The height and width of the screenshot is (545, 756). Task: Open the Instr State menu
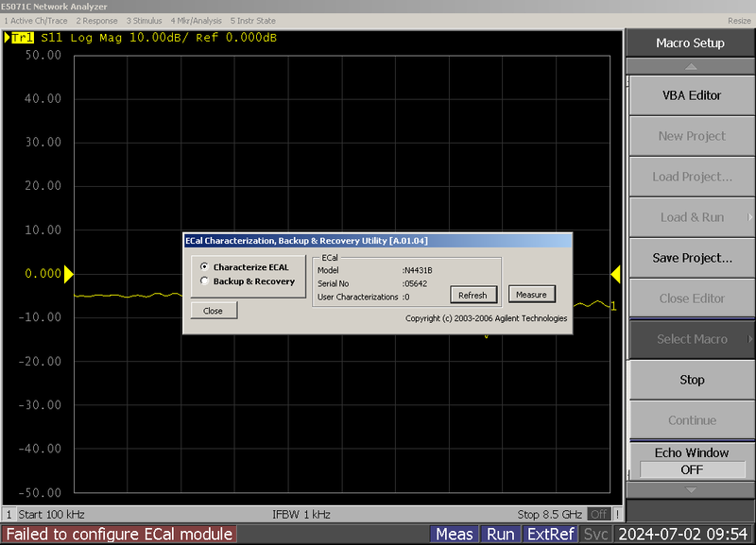253,20
